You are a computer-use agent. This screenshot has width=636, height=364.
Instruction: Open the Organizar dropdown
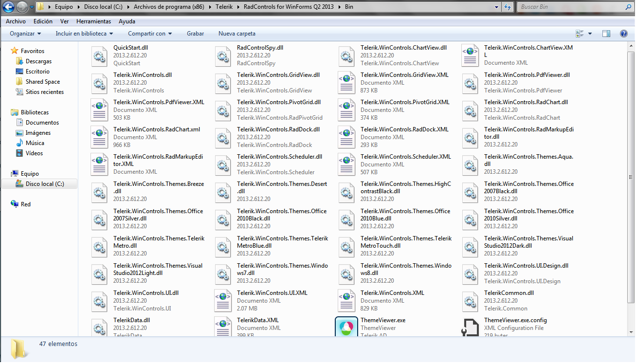click(25, 34)
